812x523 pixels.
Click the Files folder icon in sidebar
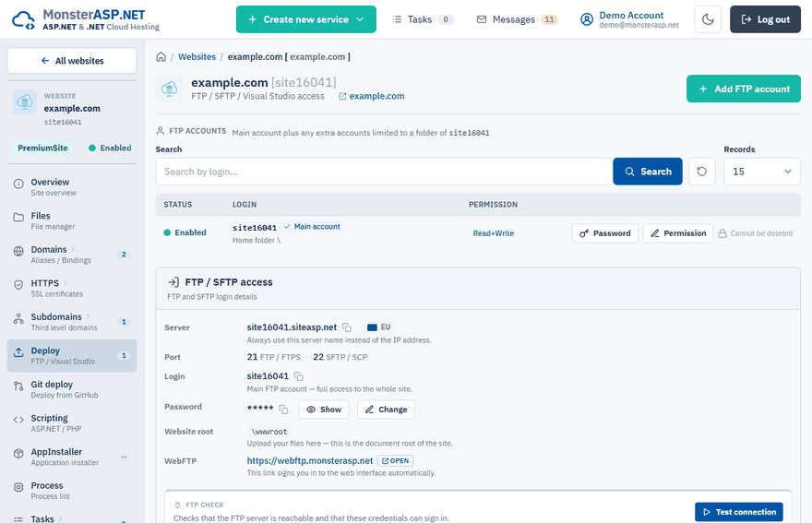pos(18,218)
